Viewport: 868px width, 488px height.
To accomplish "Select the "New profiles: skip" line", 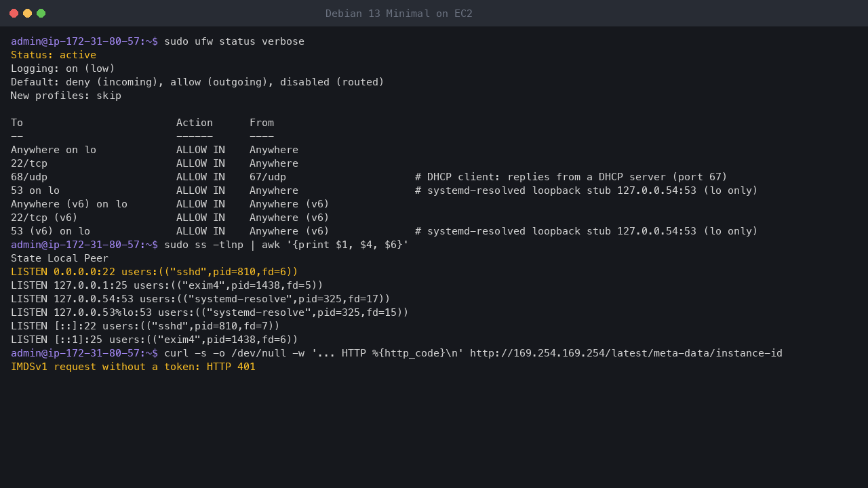I will click(x=66, y=96).
